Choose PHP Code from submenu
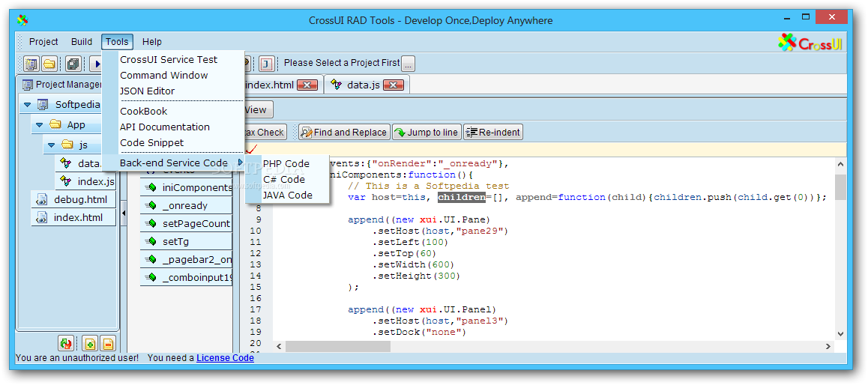 click(286, 164)
